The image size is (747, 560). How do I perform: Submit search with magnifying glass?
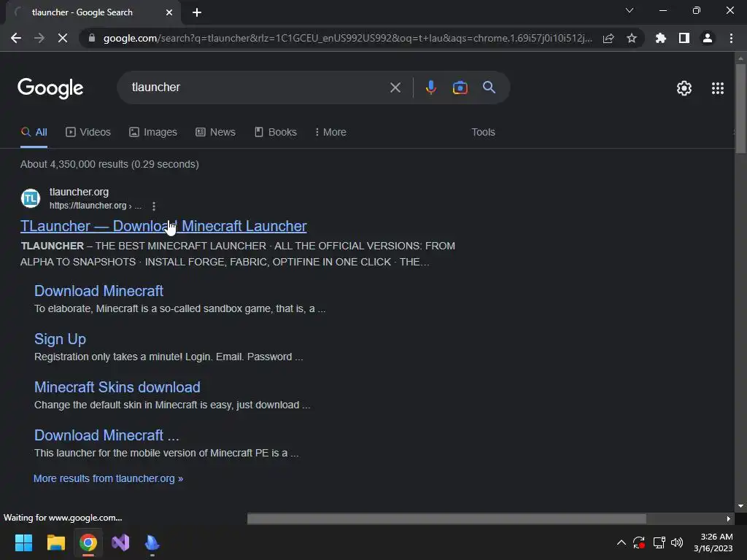click(489, 87)
